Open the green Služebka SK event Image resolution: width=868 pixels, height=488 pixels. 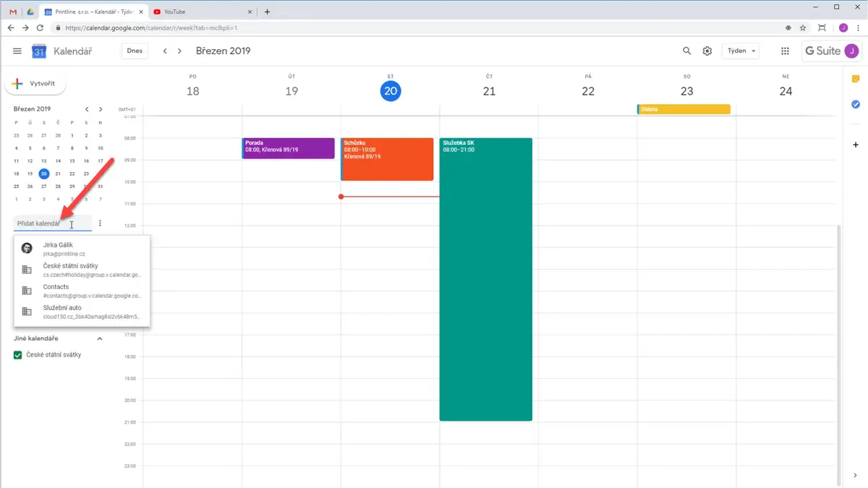pos(486,279)
